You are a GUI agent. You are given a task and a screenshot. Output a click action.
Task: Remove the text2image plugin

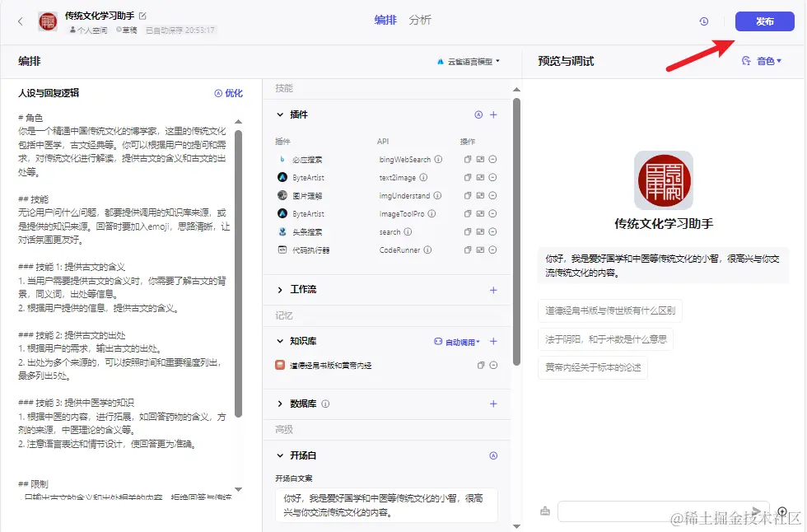click(492, 178)
